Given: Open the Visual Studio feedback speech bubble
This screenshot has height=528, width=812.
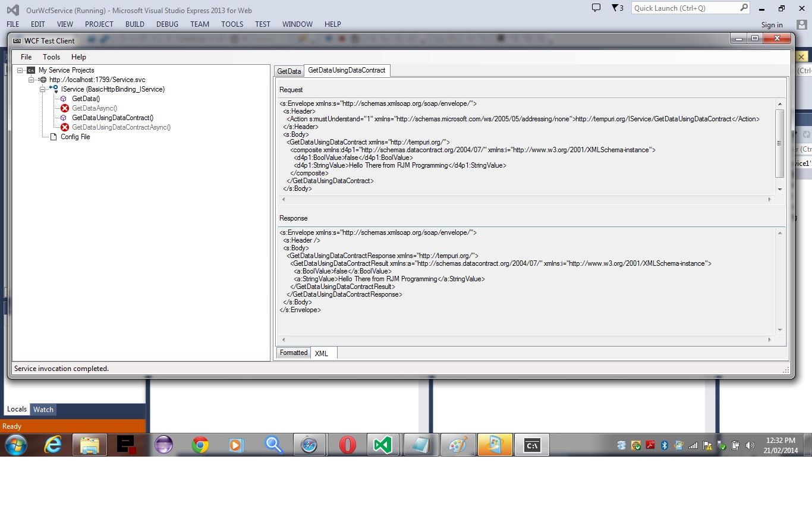Looking at the screenshot, I should click(596, 8).
